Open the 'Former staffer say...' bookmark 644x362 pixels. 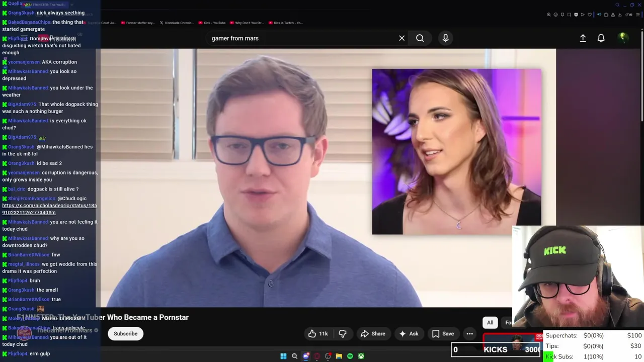138,23
